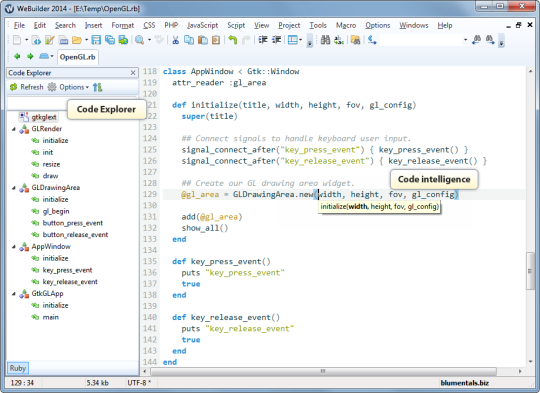Viewport: 540px width, 393px height.
Task: Click the New document icon
Action: tap(17, 40)
